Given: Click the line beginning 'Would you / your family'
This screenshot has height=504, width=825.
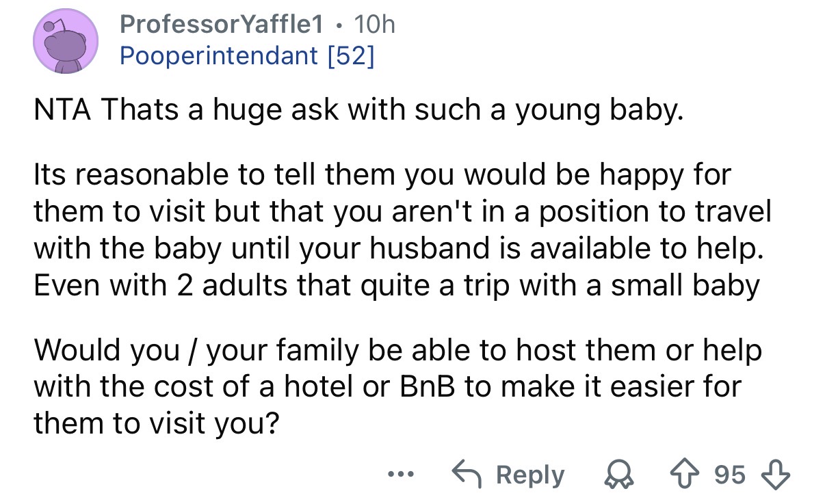Looking at the screenshot, I should tap(397, 351).
